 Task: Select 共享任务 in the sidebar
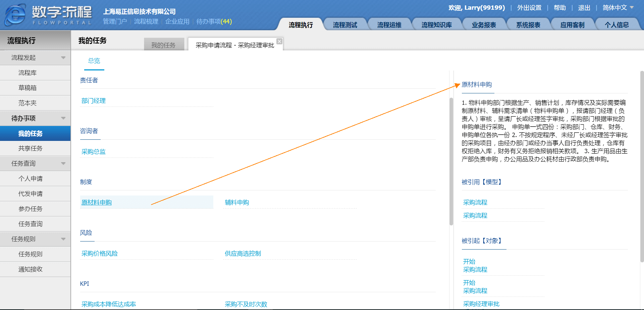(30, 148)
